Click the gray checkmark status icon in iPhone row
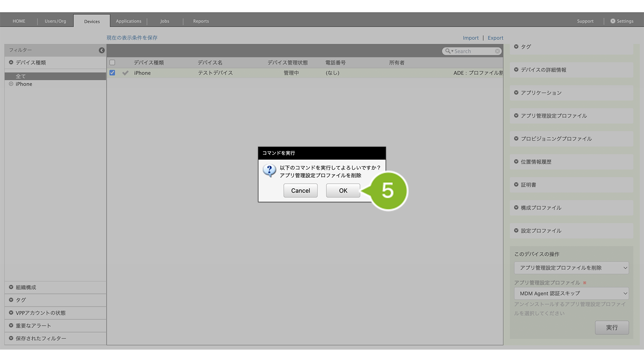Viewport: 644px width, 362px height. 125,73
